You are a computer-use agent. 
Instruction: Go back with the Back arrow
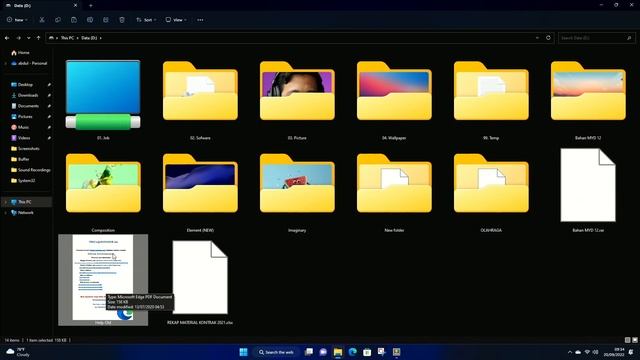(7, 38)
